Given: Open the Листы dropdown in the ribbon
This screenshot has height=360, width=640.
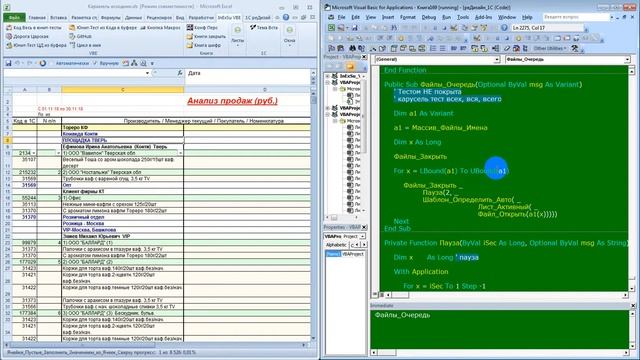Looking at the screenshot, I should (x=238, y=36).
